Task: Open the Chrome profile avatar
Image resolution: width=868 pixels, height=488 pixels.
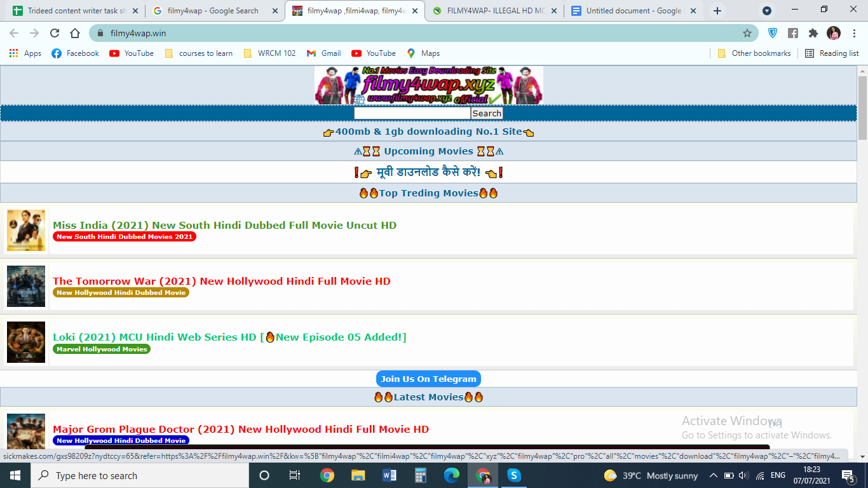Action: [x=834, y=33]
